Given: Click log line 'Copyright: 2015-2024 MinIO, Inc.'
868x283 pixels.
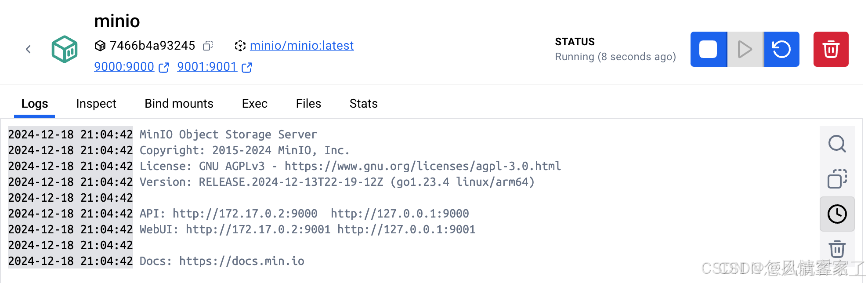Looking at the screenshot, I should pyautogui.click(x=244, y=150).
